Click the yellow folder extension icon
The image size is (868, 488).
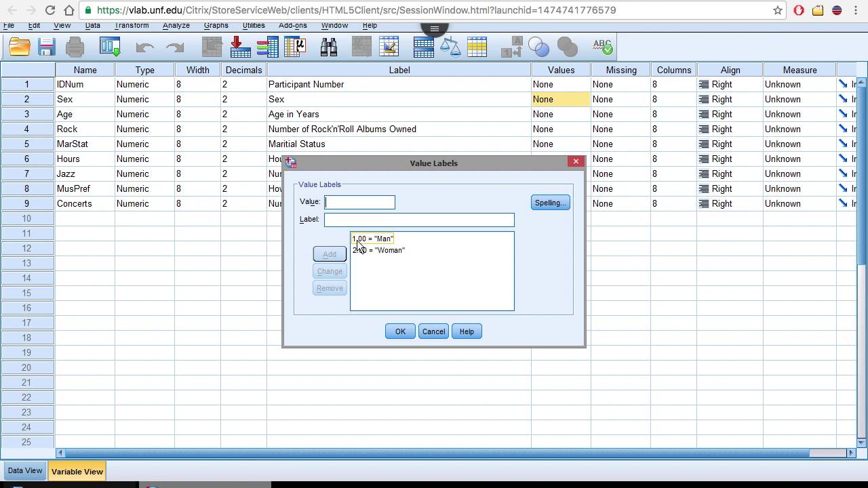(x=818, y=10)
